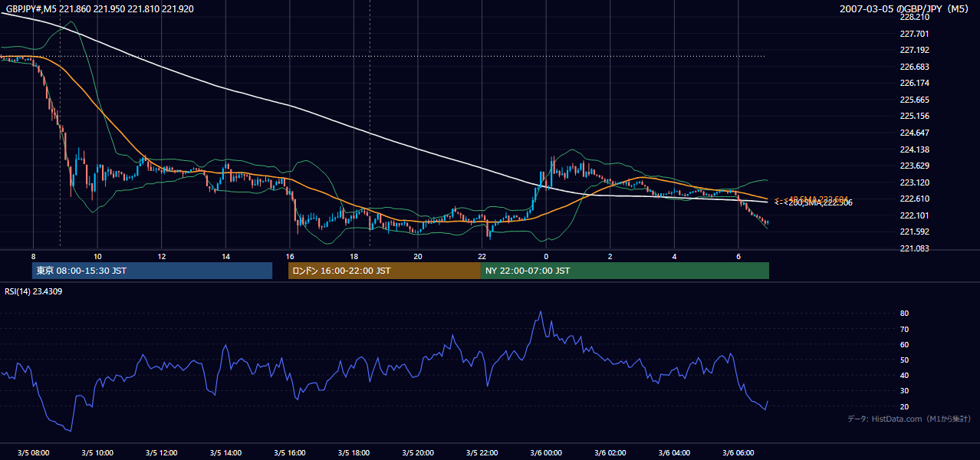Click RSI scale value 30
Screen dimensions: 980x460
point(905,391)
